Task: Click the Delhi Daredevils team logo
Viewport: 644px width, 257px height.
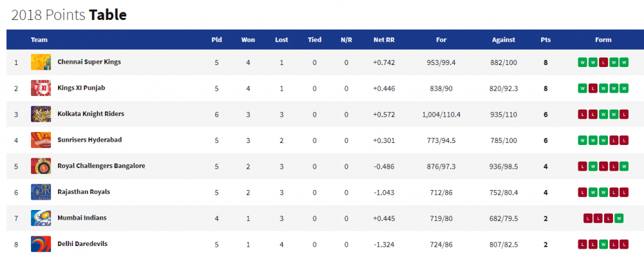Action: 41,244
